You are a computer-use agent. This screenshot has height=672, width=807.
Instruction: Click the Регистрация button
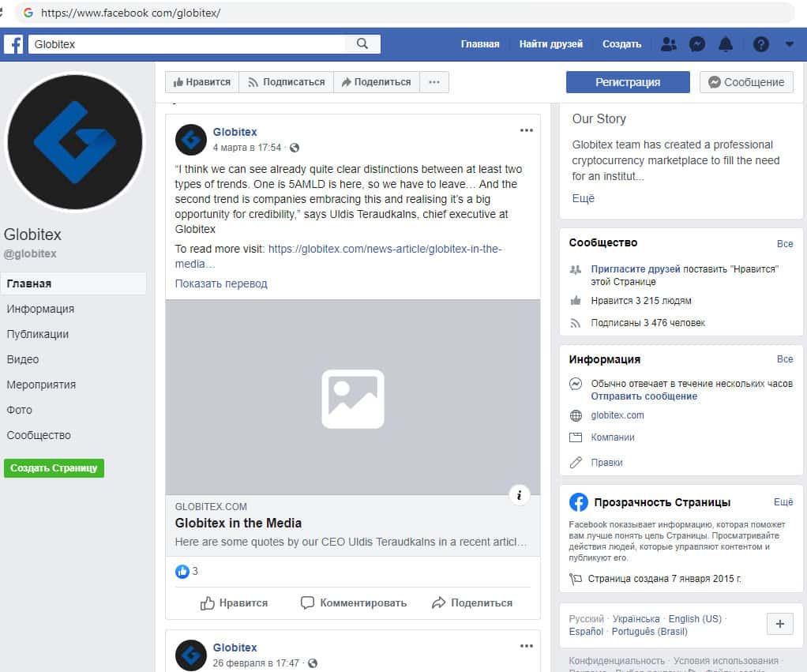(628, 82)
